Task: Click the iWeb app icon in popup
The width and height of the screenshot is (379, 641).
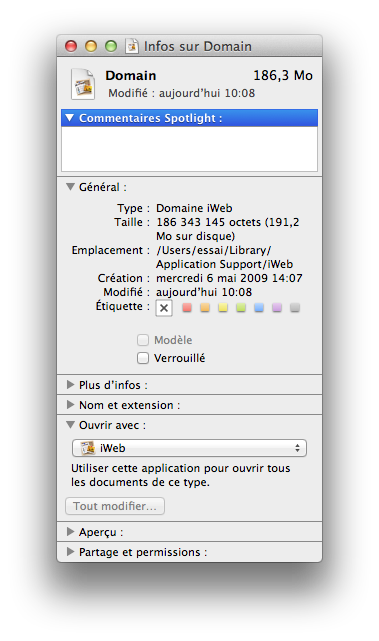Action: (88, 448)
